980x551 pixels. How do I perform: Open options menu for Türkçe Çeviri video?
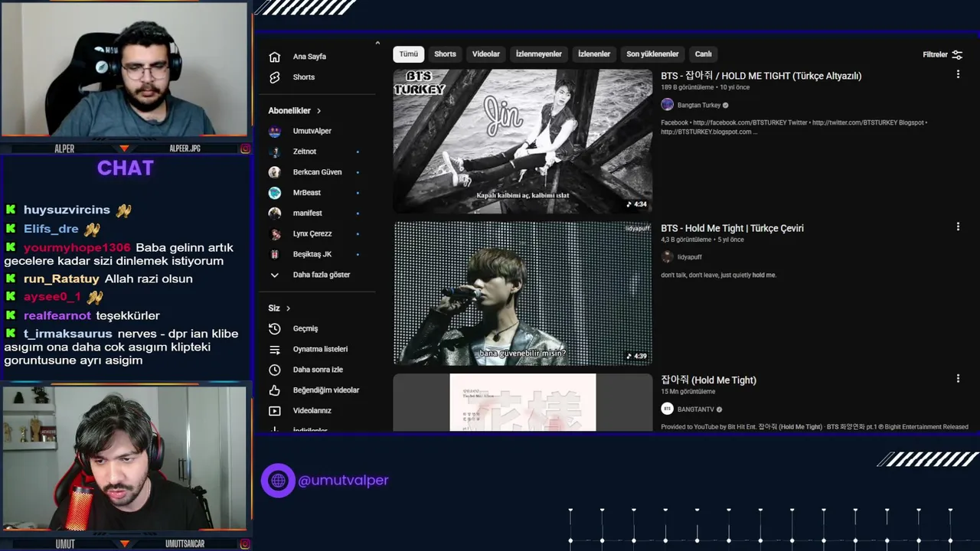point(958,227)
